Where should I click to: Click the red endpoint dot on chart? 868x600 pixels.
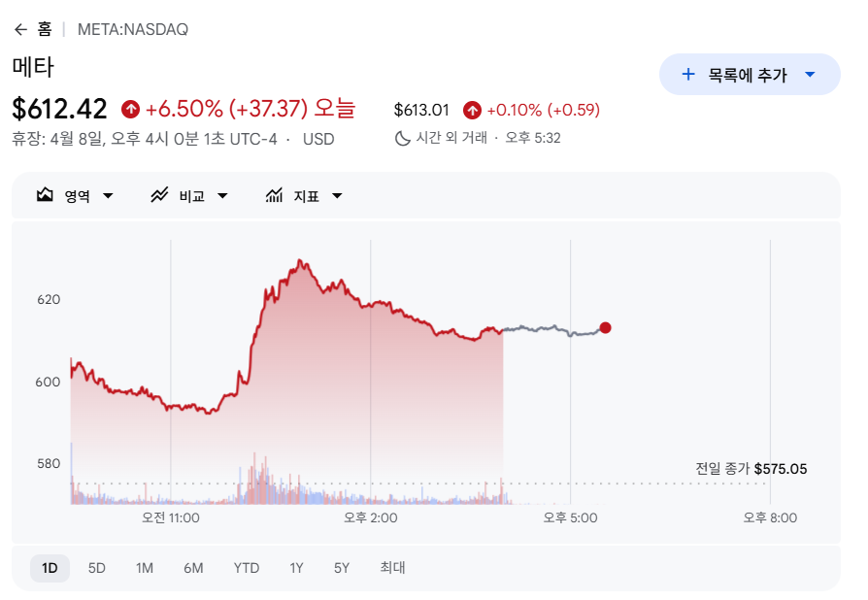click(x=606, y=328)
